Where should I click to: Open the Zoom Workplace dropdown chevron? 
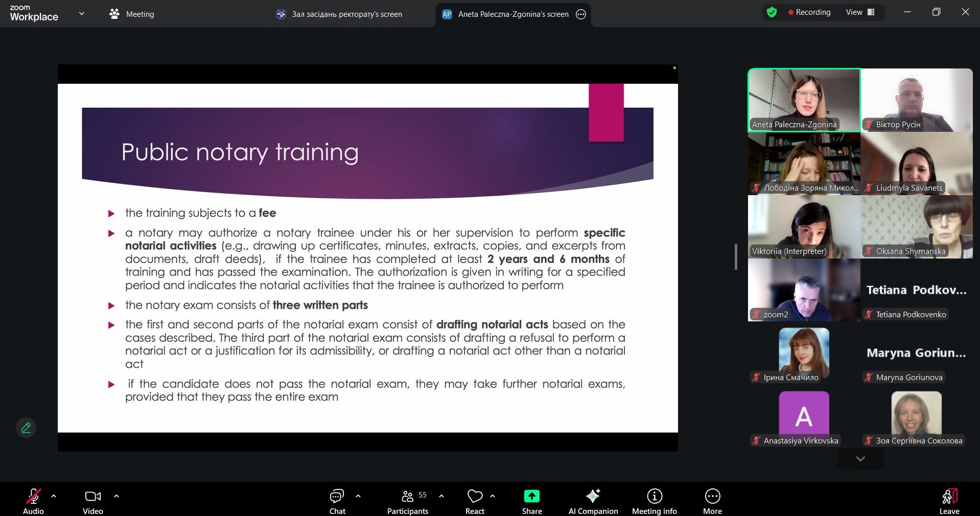coord(82,14)
